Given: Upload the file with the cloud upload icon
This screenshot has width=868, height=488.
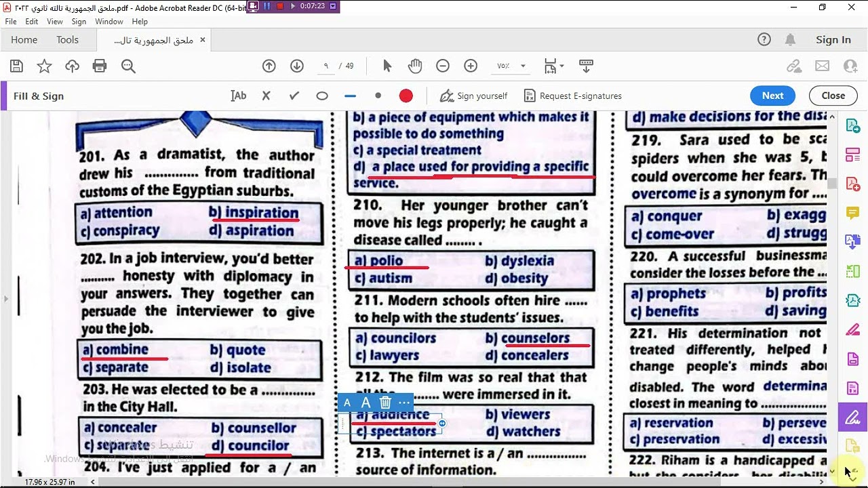Looking at the screenshot, I should coord(72,66).
